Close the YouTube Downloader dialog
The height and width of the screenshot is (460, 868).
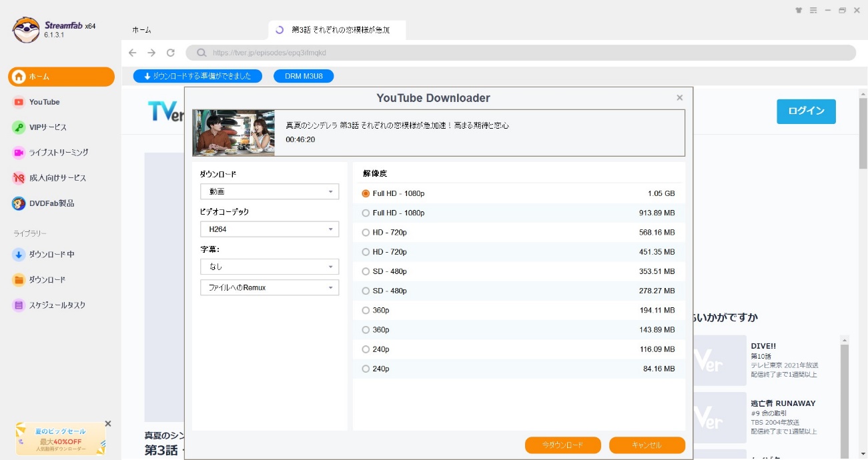point(679,98)
